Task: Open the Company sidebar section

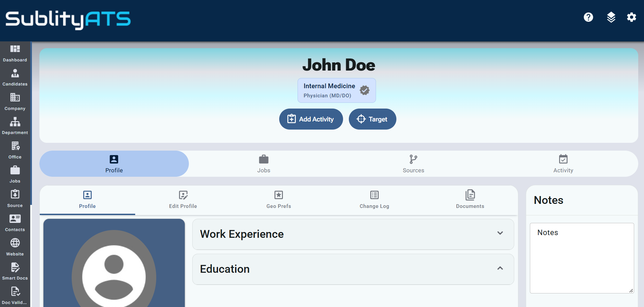Action: click(15, 102)
